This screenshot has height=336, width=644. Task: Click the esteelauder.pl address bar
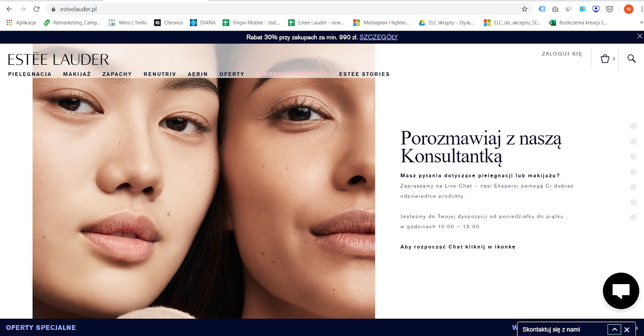click(x=282, y=9)
